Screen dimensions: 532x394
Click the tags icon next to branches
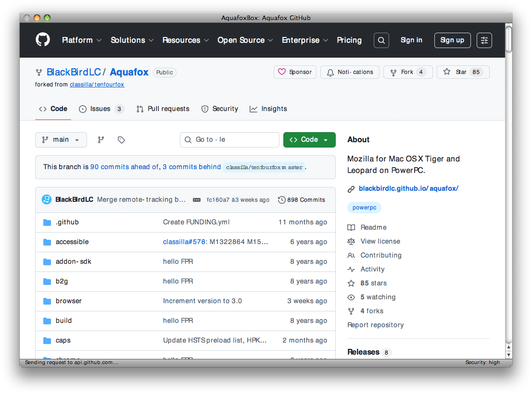point(121,139)
